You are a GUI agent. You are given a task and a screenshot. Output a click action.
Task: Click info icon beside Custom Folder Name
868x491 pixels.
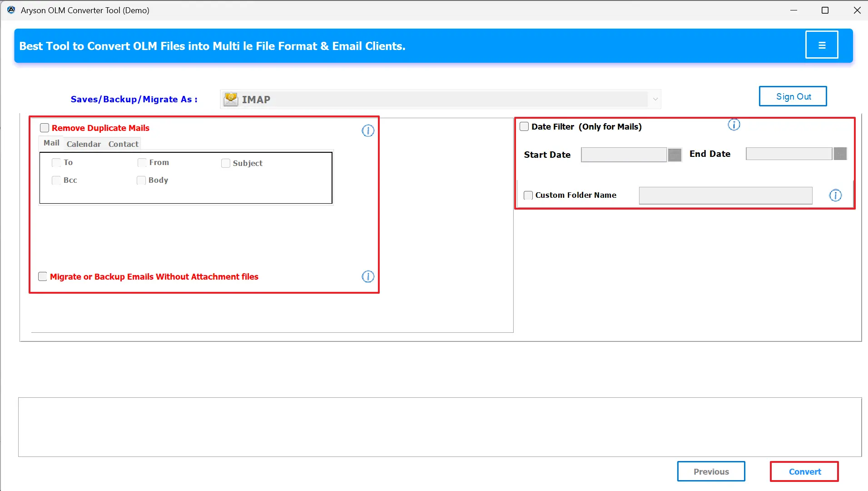(x=836, y=195)
